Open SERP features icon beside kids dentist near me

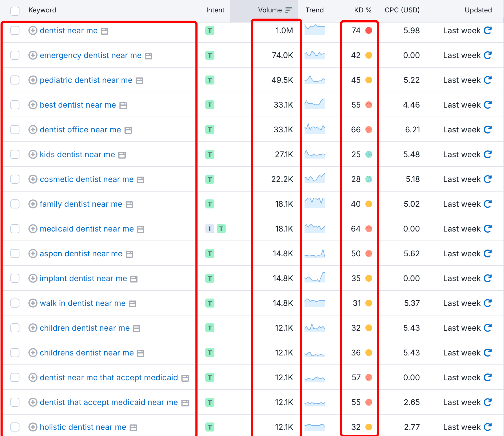122,154
